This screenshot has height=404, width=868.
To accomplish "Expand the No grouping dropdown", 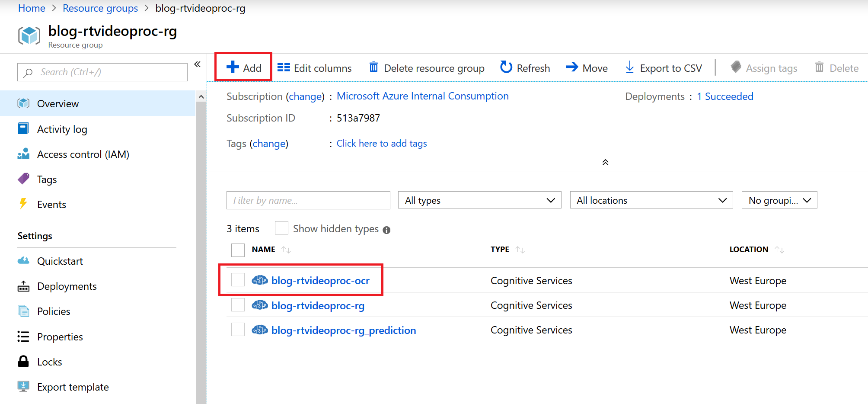I will point(779,200).
